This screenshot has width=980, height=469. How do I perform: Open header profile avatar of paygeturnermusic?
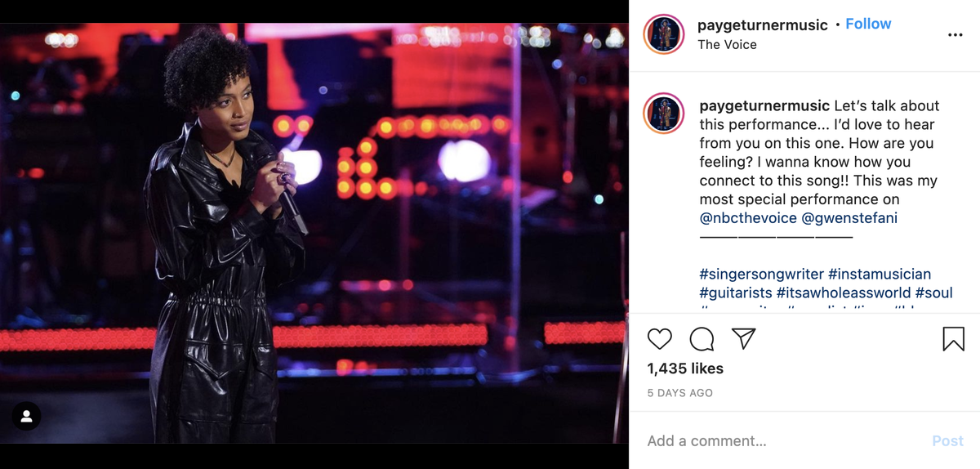pyautogui.click(x=664, y=34)
